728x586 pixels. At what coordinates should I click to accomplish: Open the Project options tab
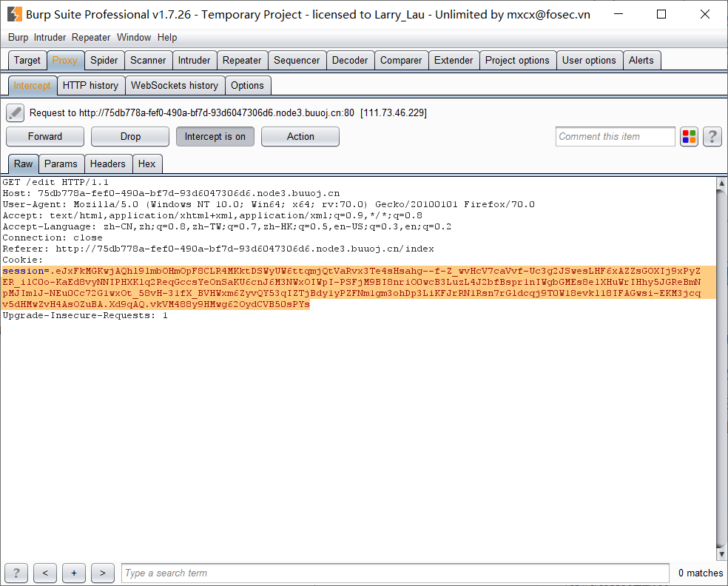pyautogui.click(x=517, y=61)
